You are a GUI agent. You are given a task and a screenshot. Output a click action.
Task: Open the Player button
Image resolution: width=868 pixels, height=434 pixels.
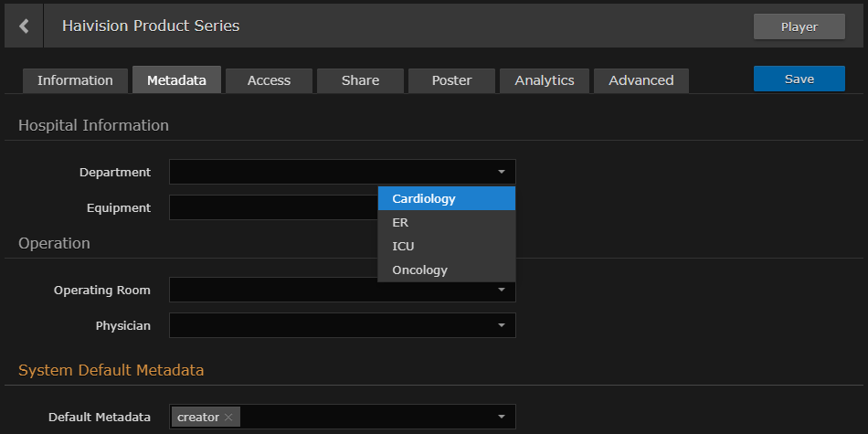pyautogui.click(x=799, y=26)
